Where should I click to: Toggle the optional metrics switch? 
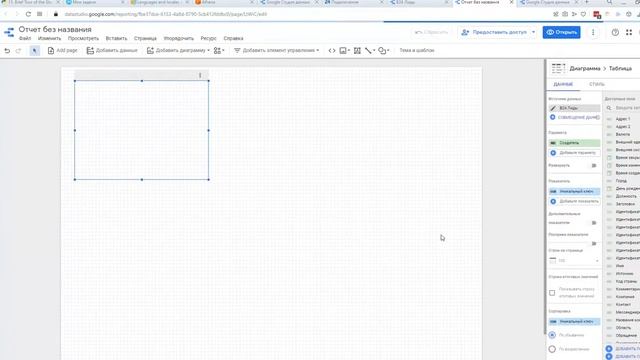593,223
